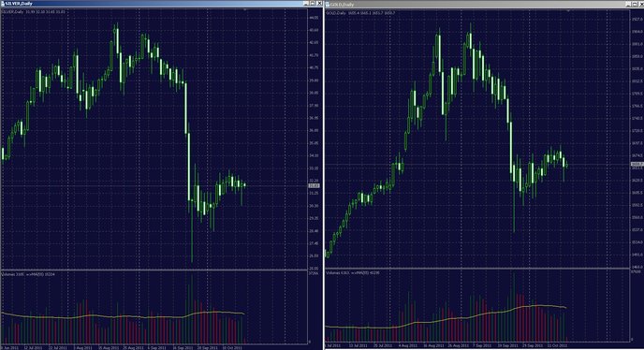644x350 pixels.
Task: Click the 6 Sep 2011 date on silver time axis
Action: click(156, 347)
